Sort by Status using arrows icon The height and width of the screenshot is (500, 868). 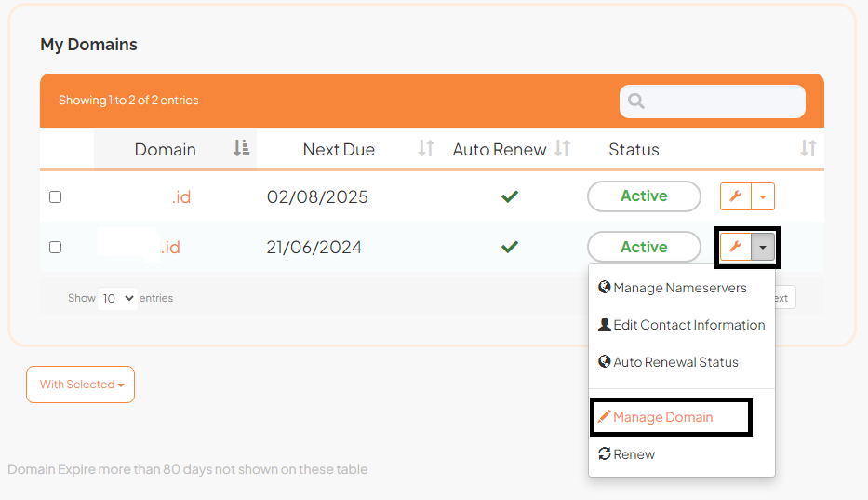808,148
